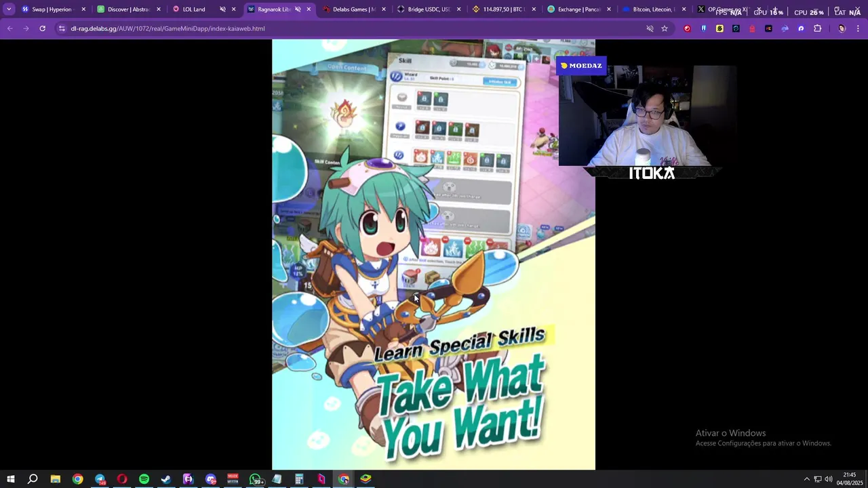
Task: Go forward to next page
Action: point(26,28)
